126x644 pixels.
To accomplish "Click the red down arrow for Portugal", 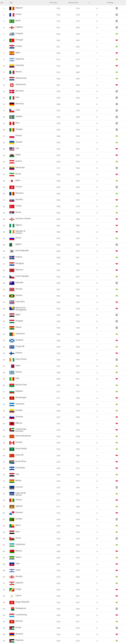I will click(x=116, y=40).
